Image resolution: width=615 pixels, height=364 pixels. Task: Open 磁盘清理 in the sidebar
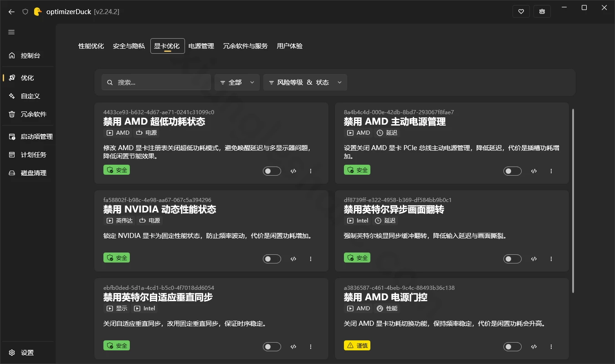tap(28, 173)
